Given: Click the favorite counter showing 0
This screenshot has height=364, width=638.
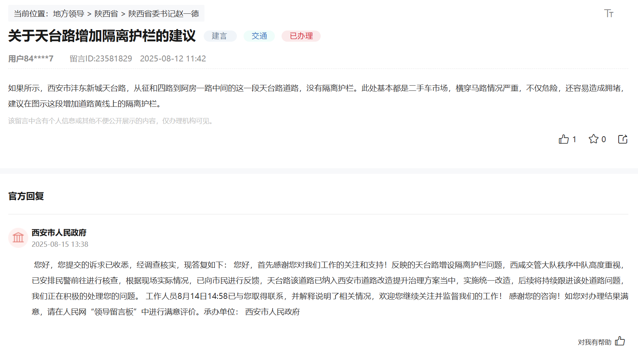Looking at the screenshot, I should click(604, 139).
